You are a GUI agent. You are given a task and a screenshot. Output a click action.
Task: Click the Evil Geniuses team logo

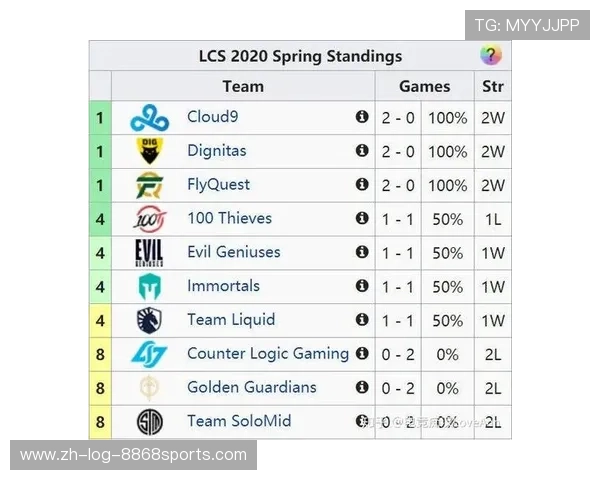pos(149,253)
